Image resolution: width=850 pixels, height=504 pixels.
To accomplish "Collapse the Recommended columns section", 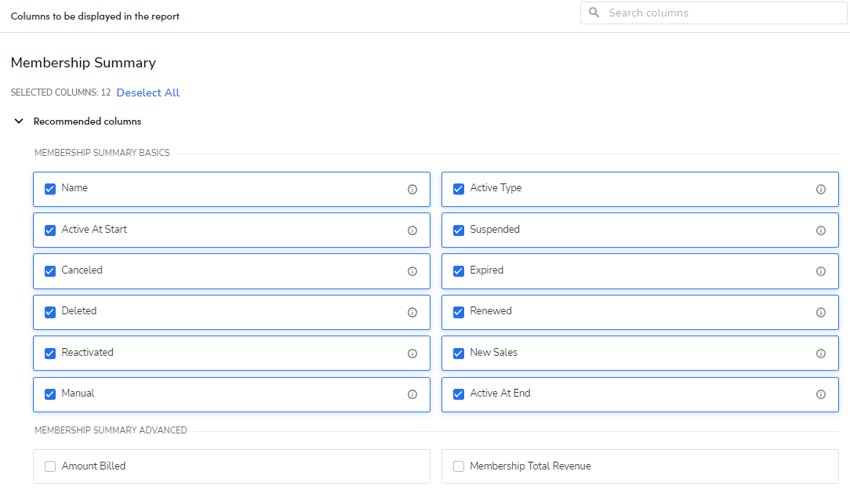I will tap(19, 121).
